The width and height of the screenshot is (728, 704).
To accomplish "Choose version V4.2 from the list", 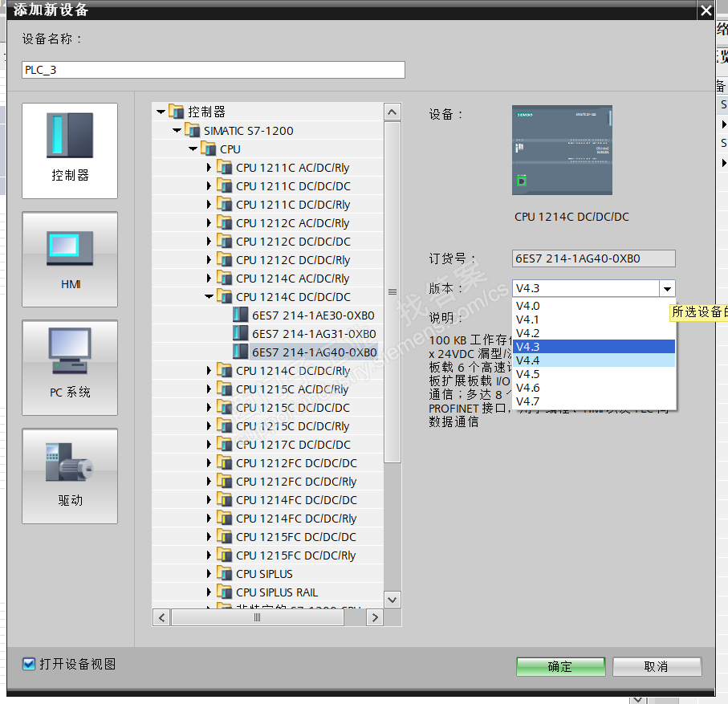I will (x=594, y=333).
